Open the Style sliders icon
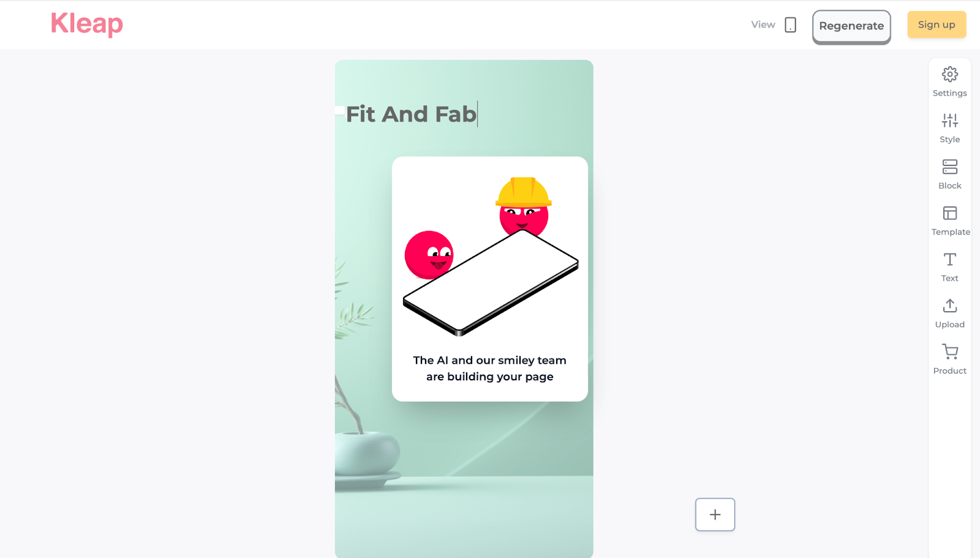This screenshot has height=558, width=980. coord(949,121)
